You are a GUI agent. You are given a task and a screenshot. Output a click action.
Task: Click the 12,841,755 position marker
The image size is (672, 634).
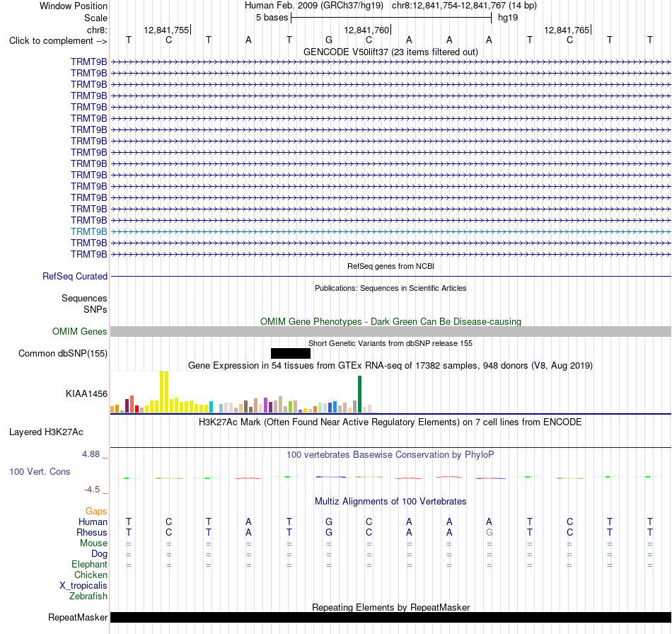(x=166, y=30)
